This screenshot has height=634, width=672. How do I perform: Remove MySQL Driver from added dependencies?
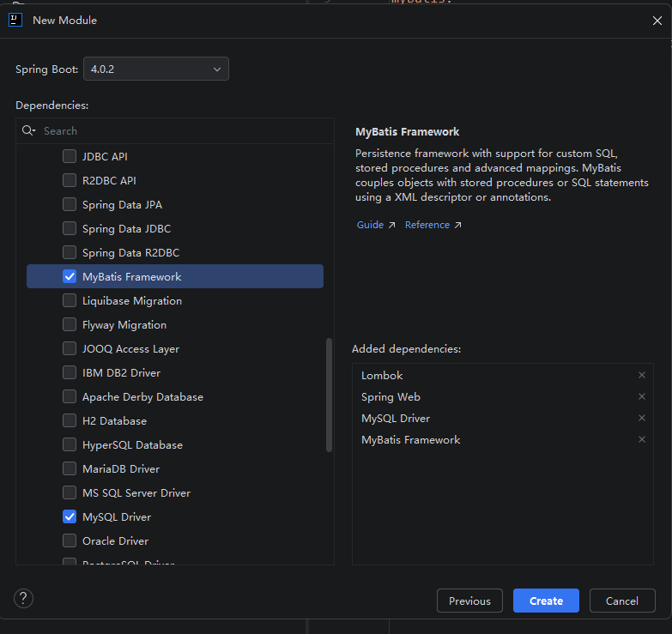pos(642,418)
